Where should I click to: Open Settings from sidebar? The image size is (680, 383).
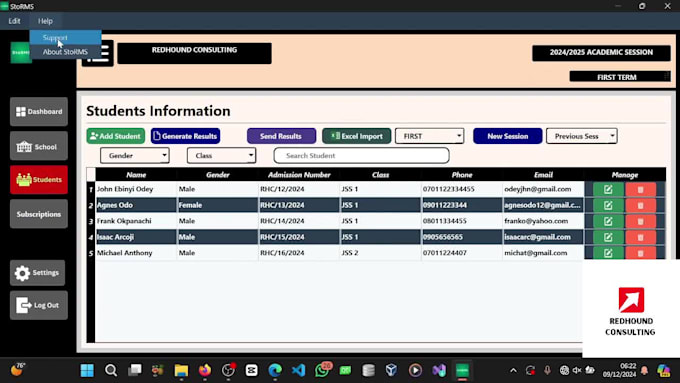coord(38,273)
